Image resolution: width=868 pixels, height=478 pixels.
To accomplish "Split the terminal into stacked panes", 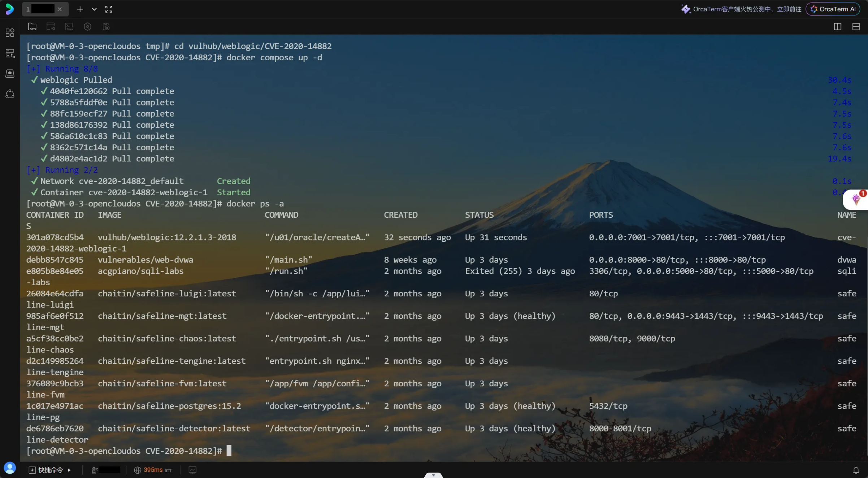I will (x=856, y=26).
